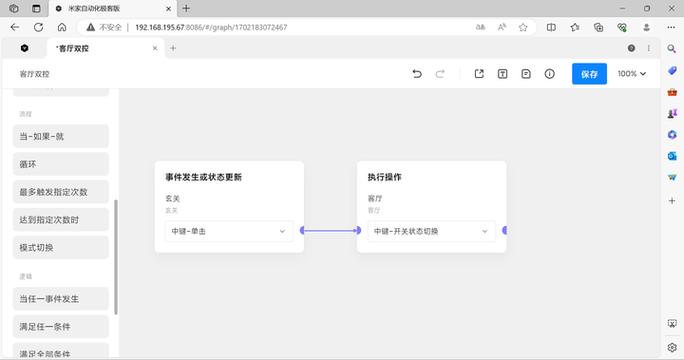Viewport: 684px width, 360px height.
Task: Open the browser essentials heart icon
Action: pos(622,27)
